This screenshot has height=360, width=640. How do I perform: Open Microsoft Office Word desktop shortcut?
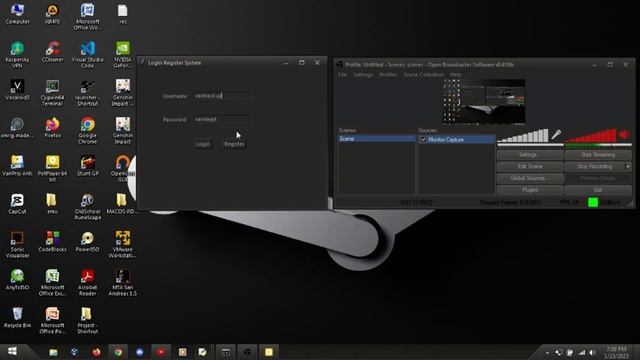coord(87,17)
